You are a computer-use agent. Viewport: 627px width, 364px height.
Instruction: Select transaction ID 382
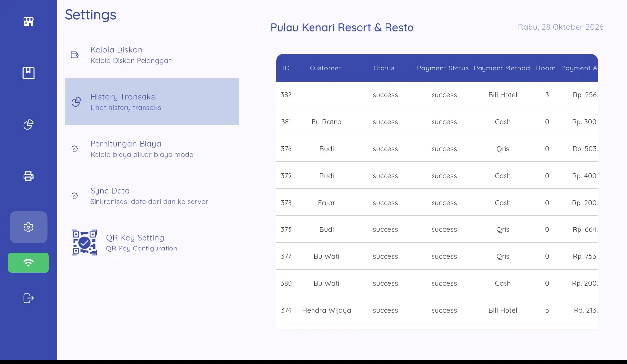coord(286,95)
